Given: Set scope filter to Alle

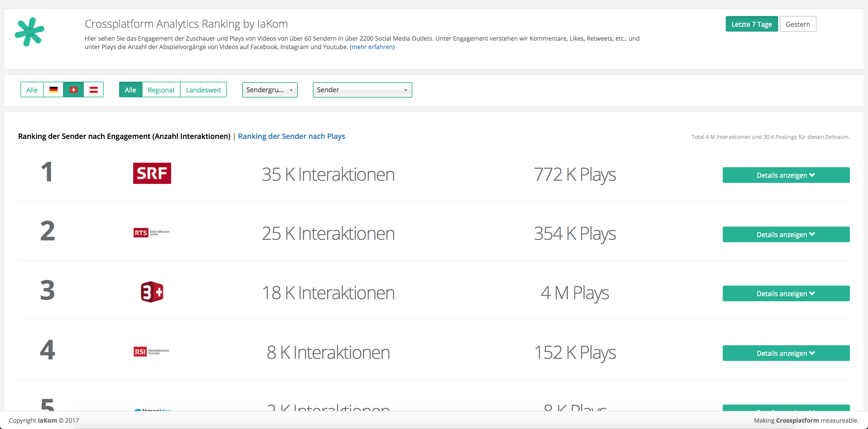Looking at the screenshot, I should (x=131, y=89).
